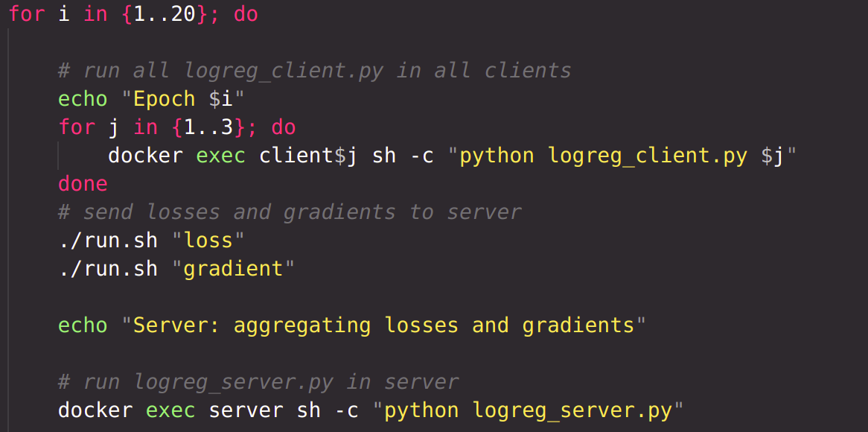This screenshot has height=432, width=868.
Task: Click the word 'server' after docker exec
Action: tap(246, 411)
